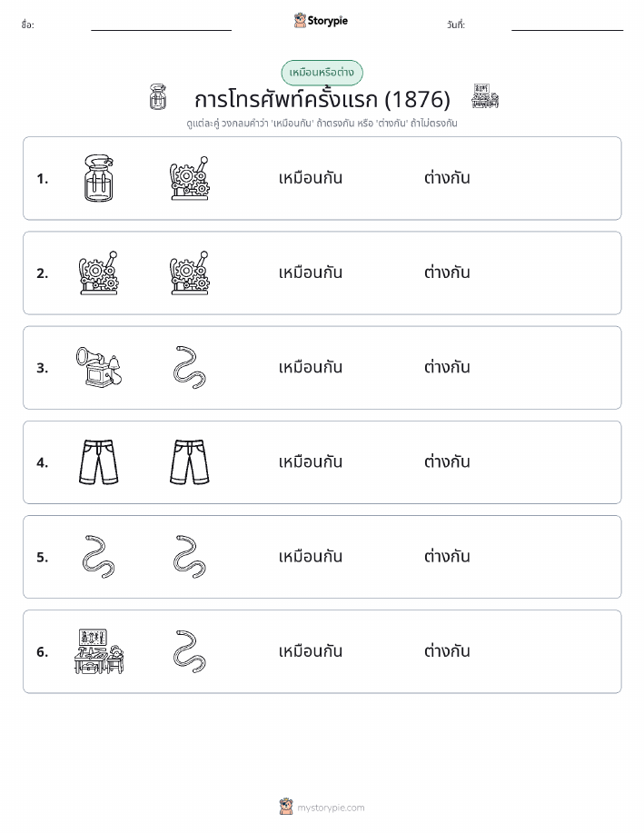644x833 pixels.
Task: Select 'เหมือนกัน' for question 4
Action: [x=311, y=461]
